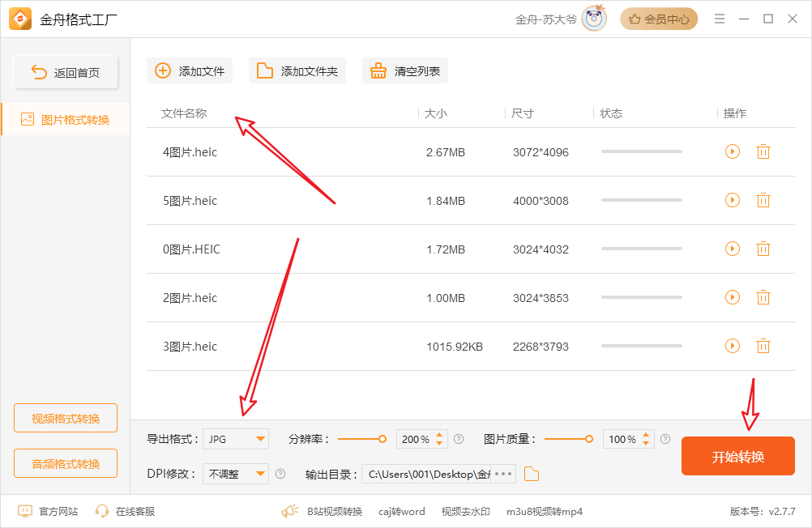
Task: Open the DPI修改 不调整 dropdown
Action: (236, 474)
